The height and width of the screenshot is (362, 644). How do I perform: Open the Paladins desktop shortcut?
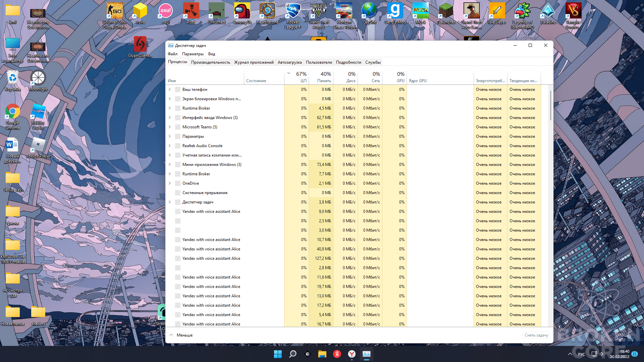point(548,13)
